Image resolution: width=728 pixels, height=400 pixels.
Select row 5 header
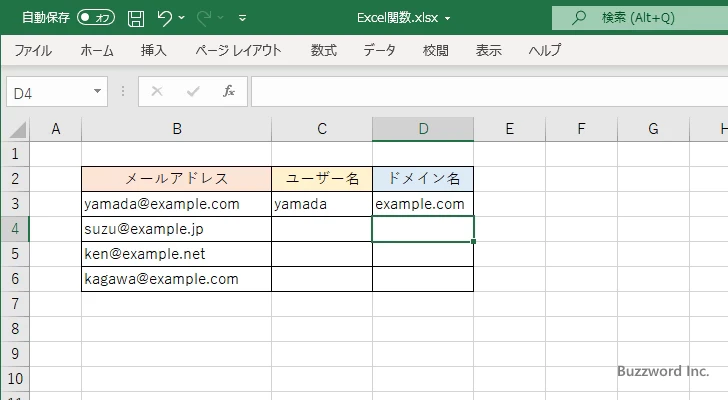pos(15,254)
